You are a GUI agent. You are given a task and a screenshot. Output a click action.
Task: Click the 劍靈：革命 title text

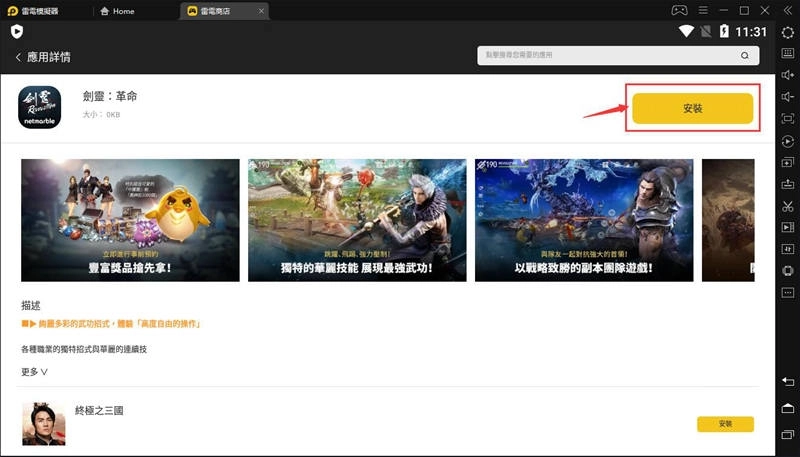click(x=110, y=96)
